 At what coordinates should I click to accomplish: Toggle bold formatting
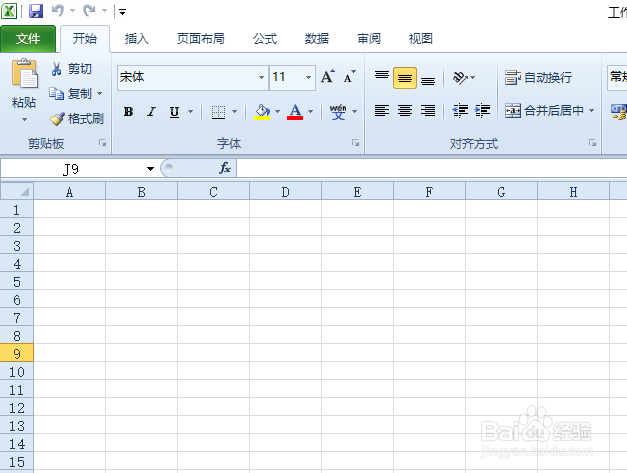click(128, 112)
